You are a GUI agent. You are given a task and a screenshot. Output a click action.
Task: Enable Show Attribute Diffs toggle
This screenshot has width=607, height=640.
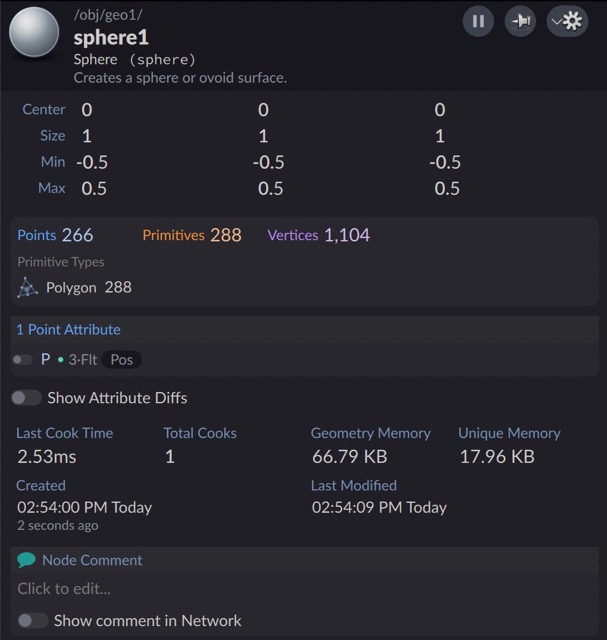point(27,398)
